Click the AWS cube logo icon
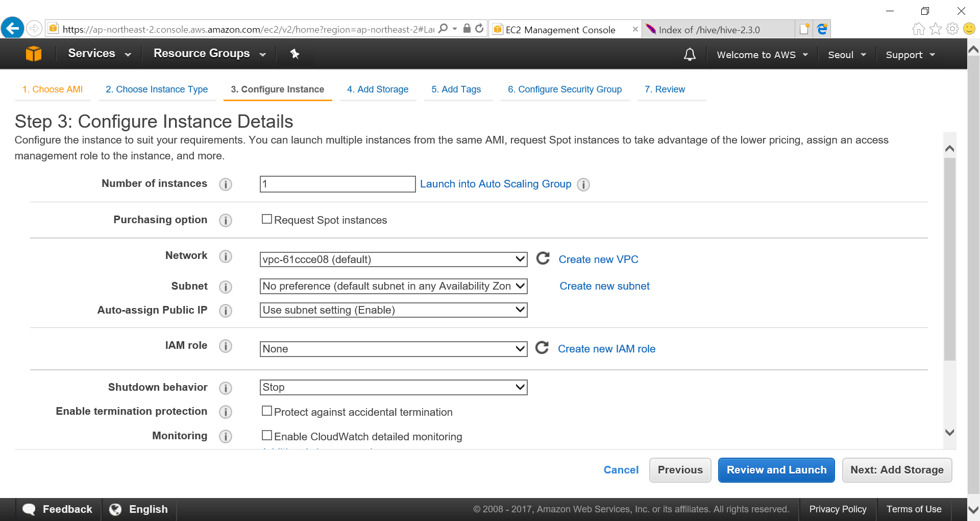980x521 pixels. point(34,54)
